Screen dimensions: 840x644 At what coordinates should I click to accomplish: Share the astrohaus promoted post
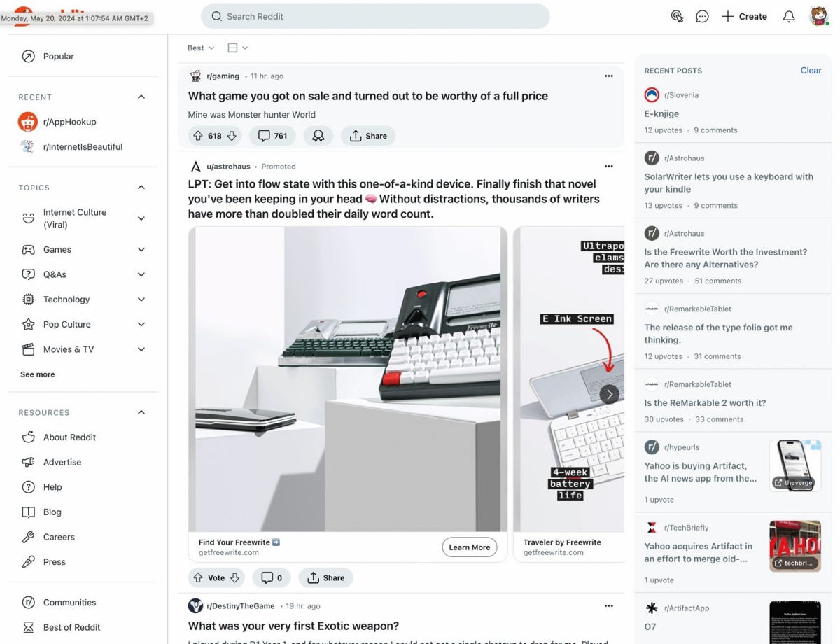coord(325,577)
